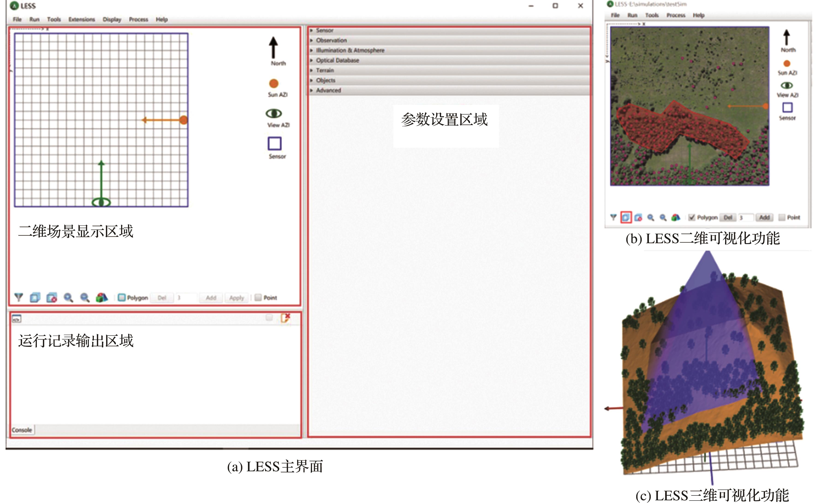The height and width of the screenshot is (504, 817).
Task: Tick the Point checkbox next to Apply
Action: (258, 297)
